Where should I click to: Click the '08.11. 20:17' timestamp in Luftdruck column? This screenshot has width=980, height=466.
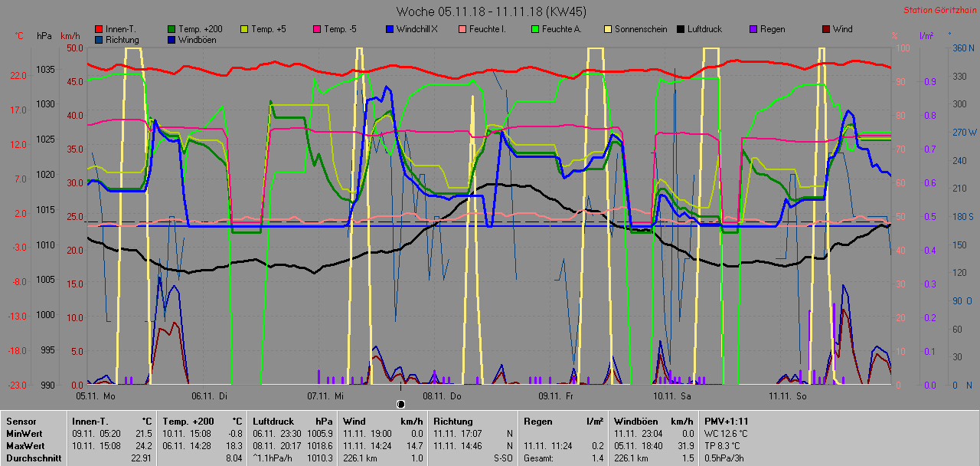(278, 446)
